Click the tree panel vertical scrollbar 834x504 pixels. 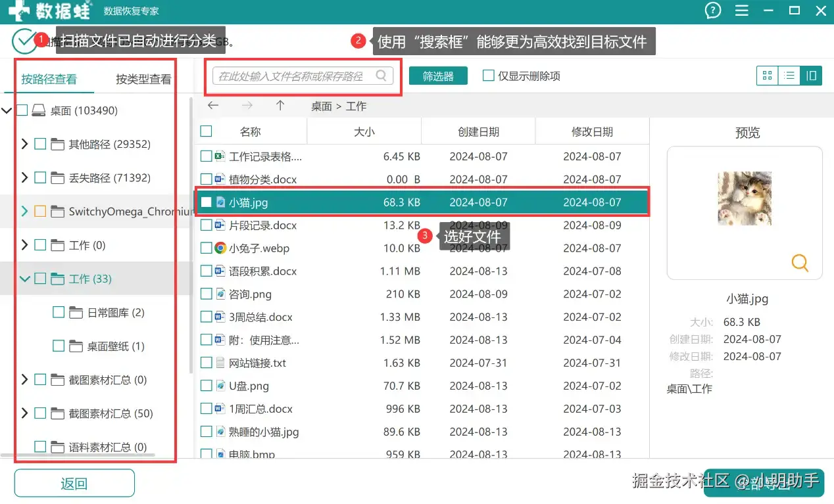tap(191, 237)
